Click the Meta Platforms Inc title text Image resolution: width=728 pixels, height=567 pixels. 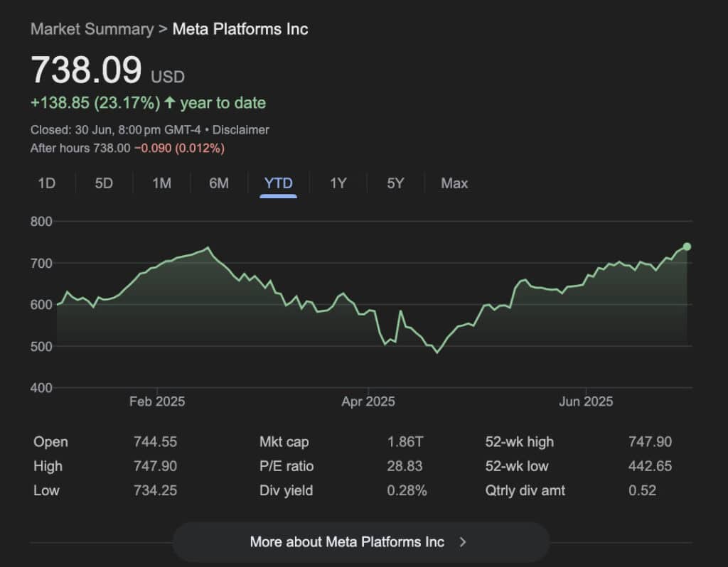click(x=240, y=29)
